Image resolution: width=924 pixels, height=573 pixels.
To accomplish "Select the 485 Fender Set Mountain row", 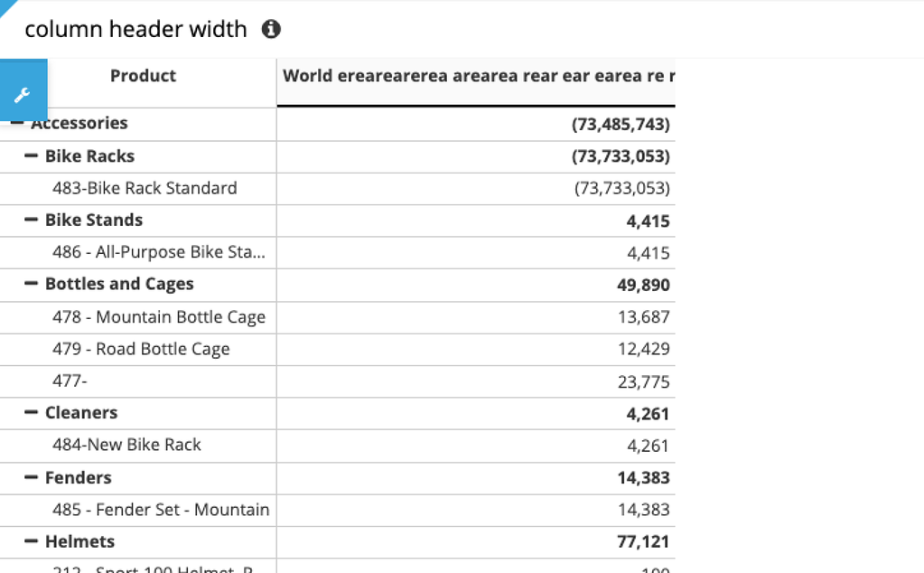I will coord(163,510).
